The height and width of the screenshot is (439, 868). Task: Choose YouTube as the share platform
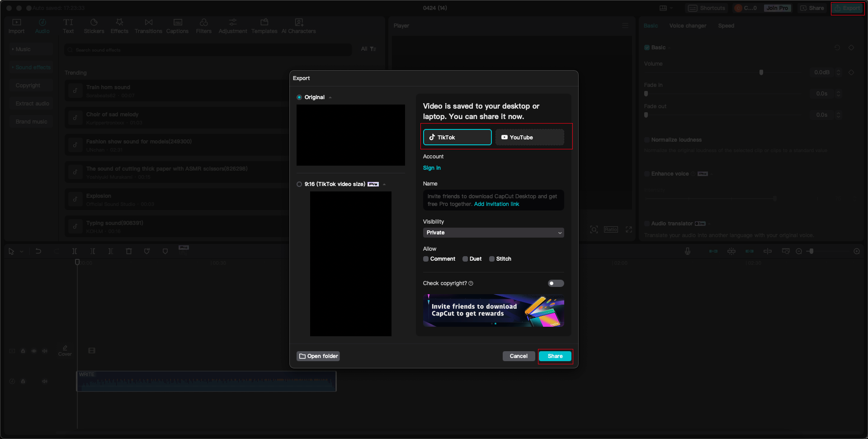pos(529,137)
